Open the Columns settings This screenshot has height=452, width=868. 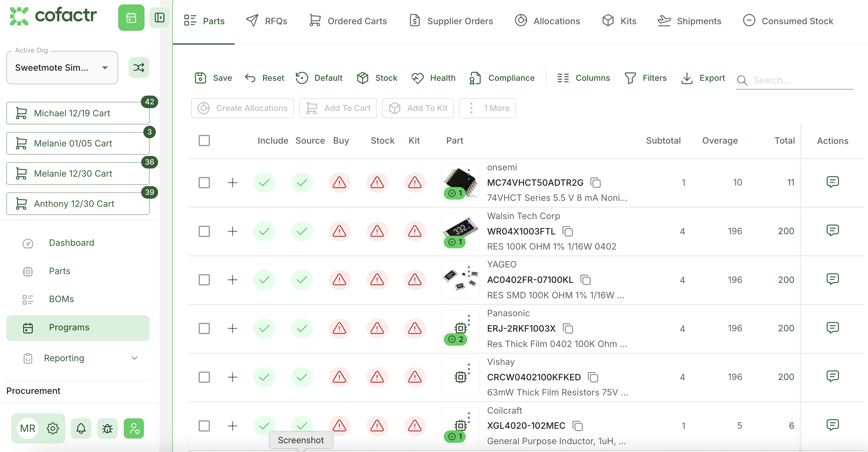[x=583, y=78]
